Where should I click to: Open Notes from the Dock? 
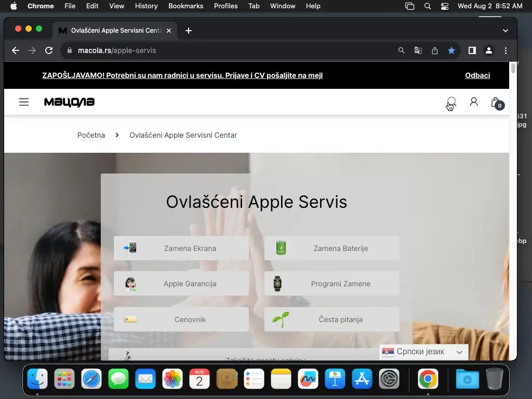[281, 379]
